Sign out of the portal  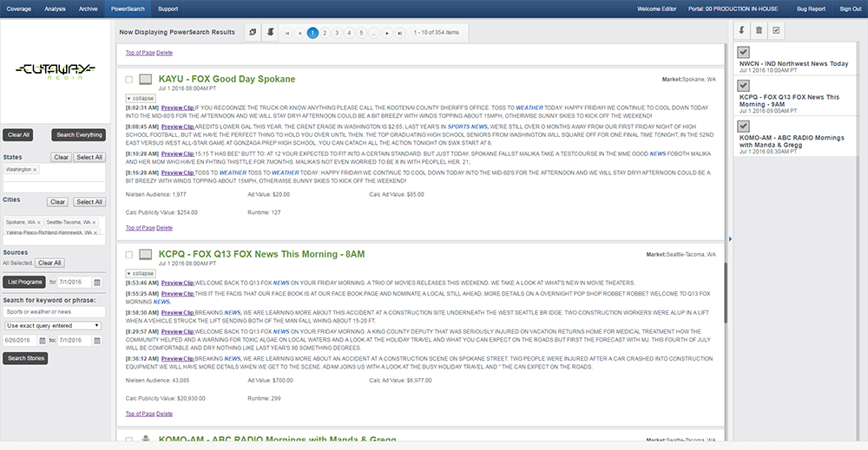click(850, 9)
